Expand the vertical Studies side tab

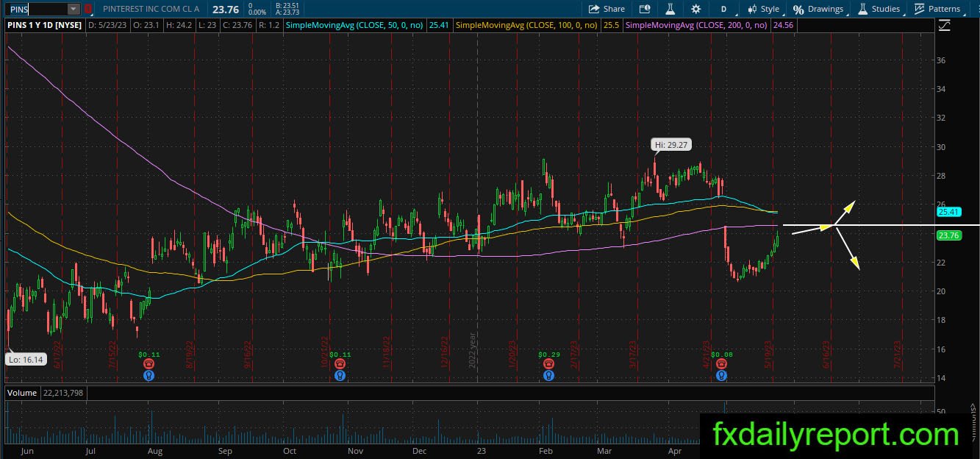pyautogui.click(x=973, y=423)
